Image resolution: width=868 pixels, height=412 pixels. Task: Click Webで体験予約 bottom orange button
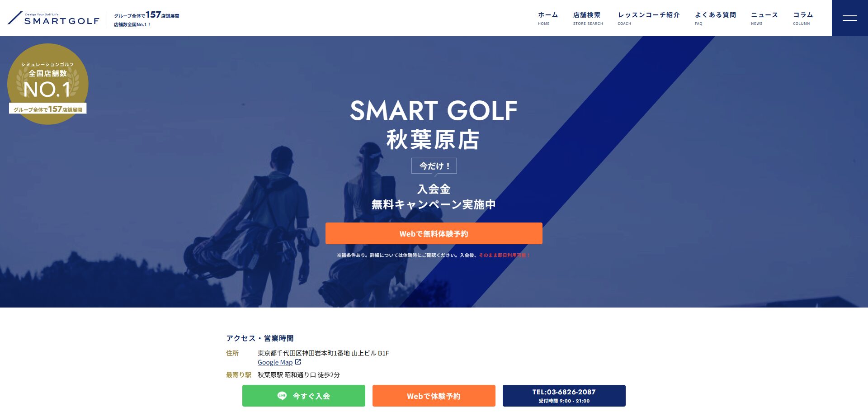tap(434, 396)
